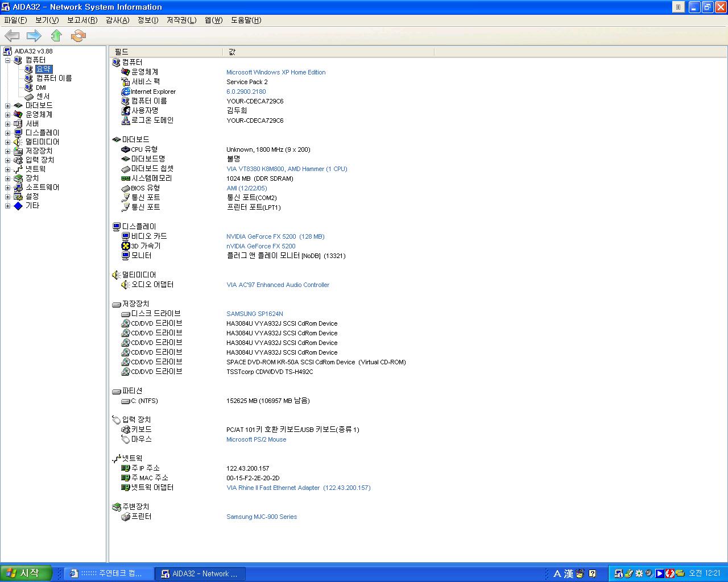The image size is (728, 582).
Task: Click the 값 column header
Action: click(x=329, y=52)
